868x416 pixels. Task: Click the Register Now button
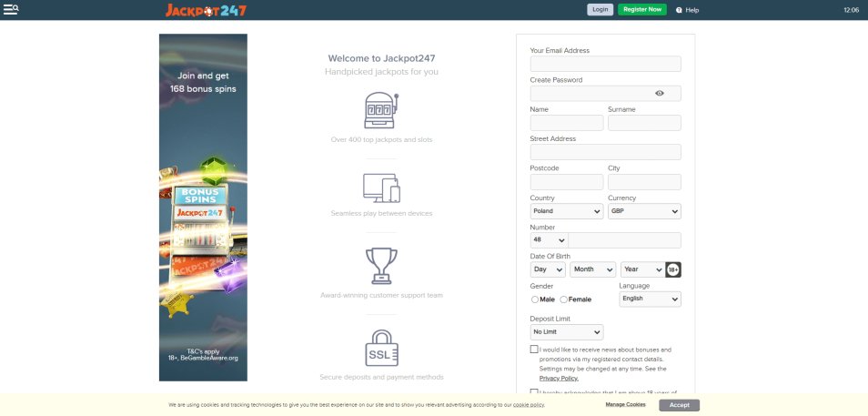pyautogui.click(x=642, y=9)
